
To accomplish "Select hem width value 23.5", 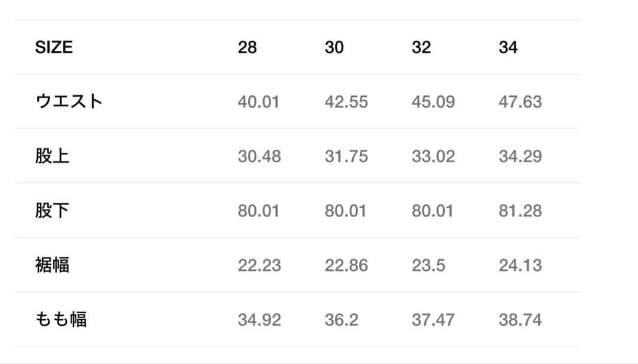I will (428, 265).
